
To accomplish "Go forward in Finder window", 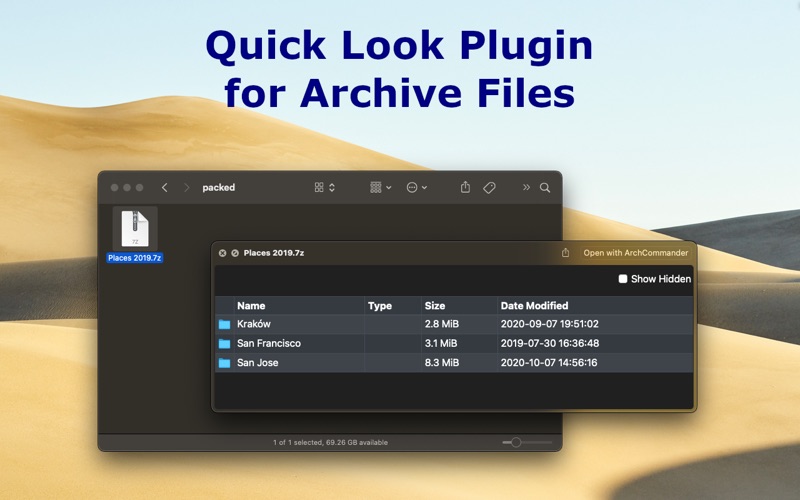I will click(x=186, y=188).
